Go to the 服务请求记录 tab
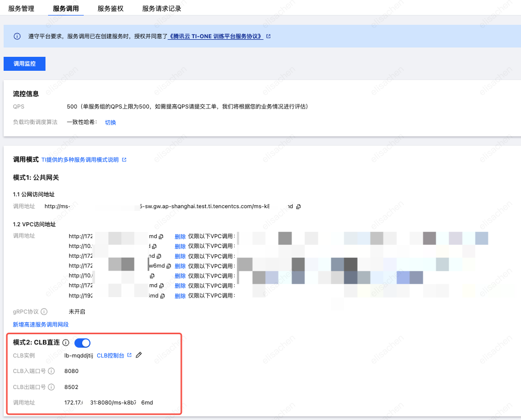The height and width of the screenshot is (420, 521). pos(161,9)
